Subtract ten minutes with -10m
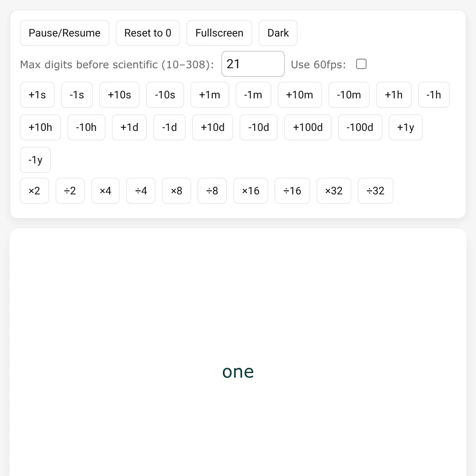This screenshot has height=476, width=476. point(349,95)
